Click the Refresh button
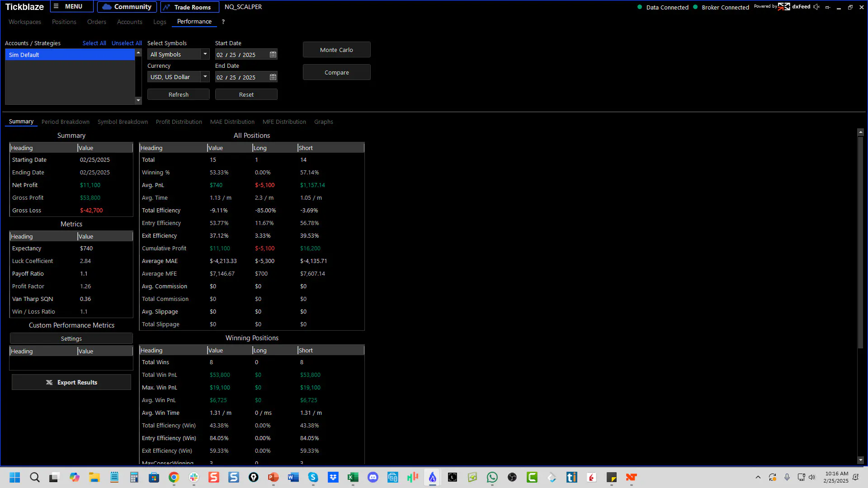The width and height of the screenshot is (868, 488). pyautogui.click(x=179, y=94)
